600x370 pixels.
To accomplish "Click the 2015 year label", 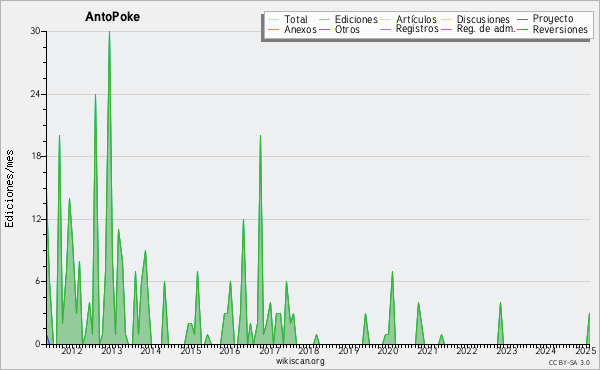I will pyautogui.click(x=191, y=351).
